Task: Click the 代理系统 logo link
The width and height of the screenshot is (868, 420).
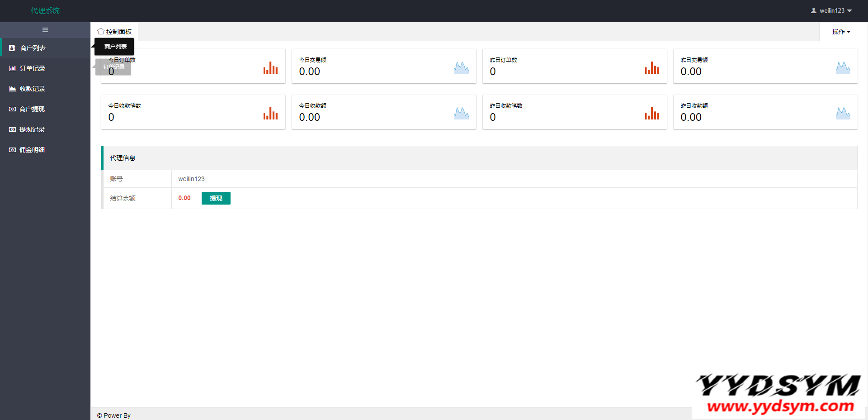Action: [x=45, y=10]
